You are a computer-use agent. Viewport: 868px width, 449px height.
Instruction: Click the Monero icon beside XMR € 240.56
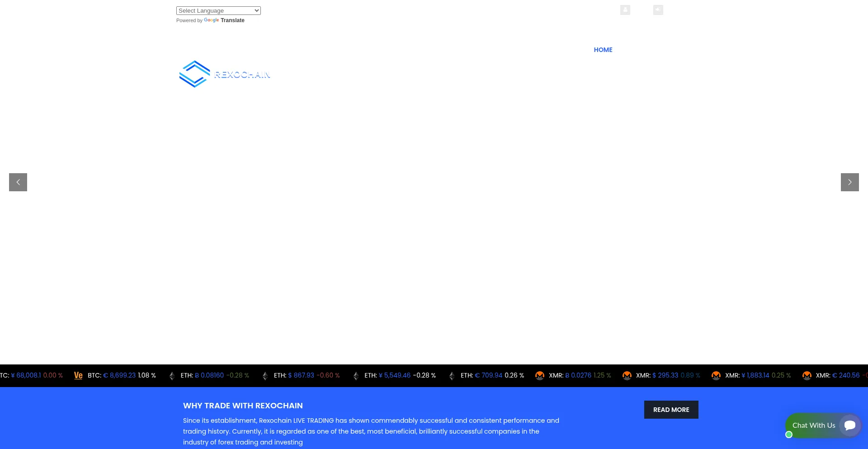(807, 376)
